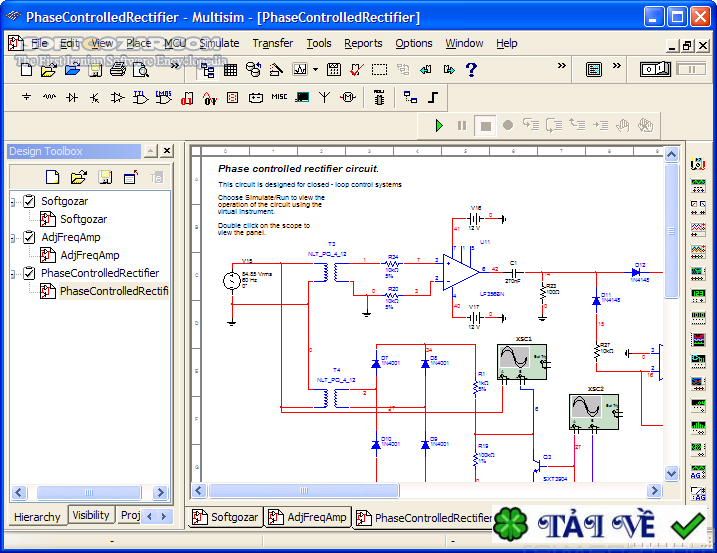Open the Grapher toolbar icon
This screenshot has height=553, width=717.
point(299,70)
